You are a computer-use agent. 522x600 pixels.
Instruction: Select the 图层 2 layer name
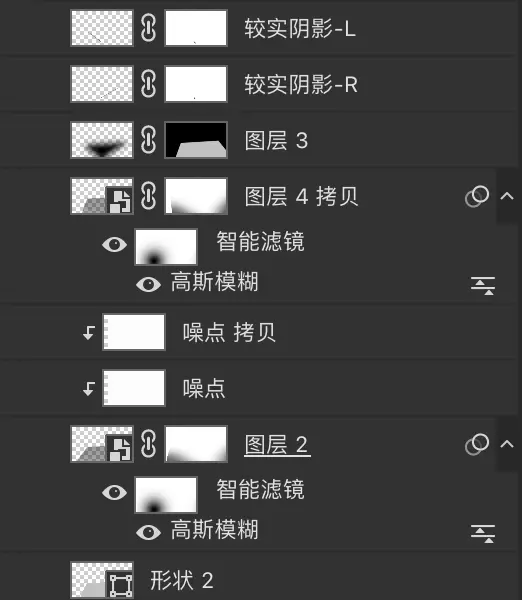[276, 445]
